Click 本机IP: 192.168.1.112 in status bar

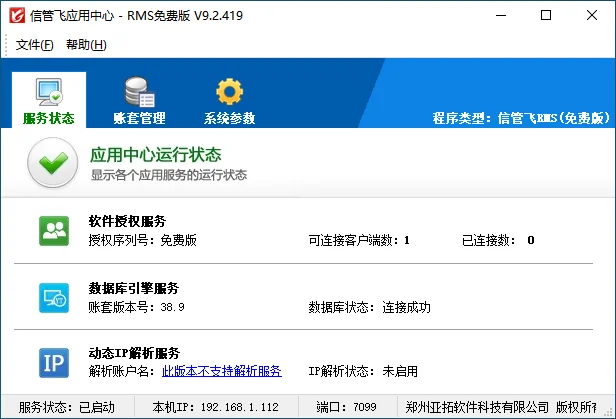[x=216, y=408]
